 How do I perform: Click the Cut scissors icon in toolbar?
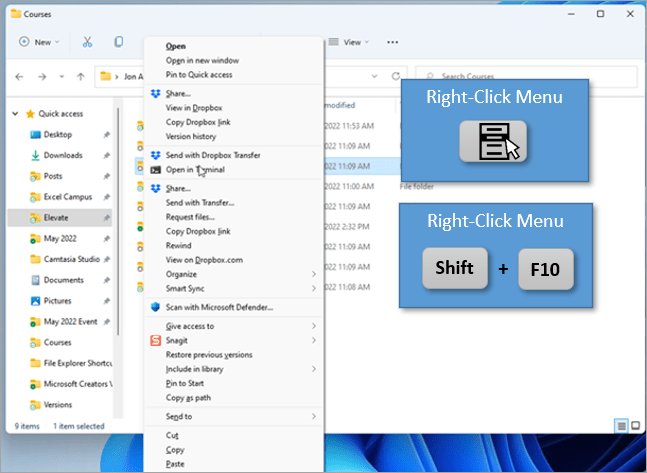tap(87, 42)
